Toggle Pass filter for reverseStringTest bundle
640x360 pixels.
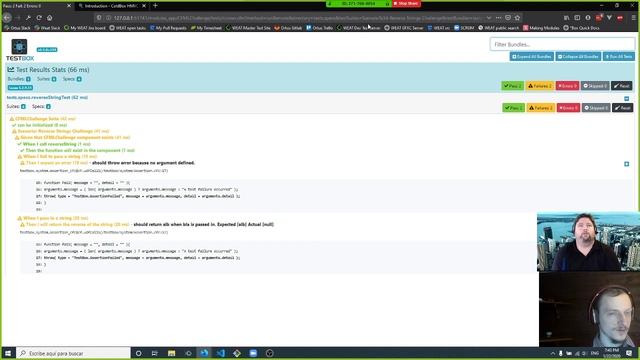tap(513, 108)
